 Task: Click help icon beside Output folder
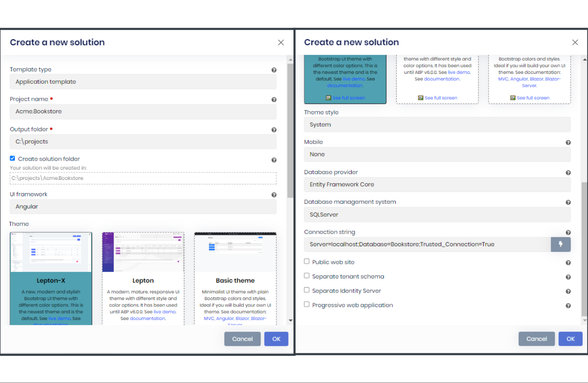tap(274, 130)
